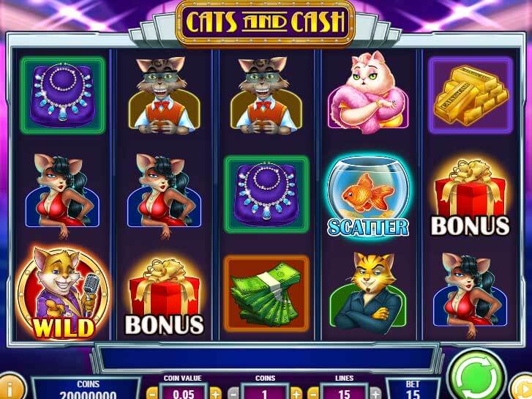Click the tiger cat in suit symbol
Image resolution: width=532 pixels, height=399 pixels.
click(368, 294)
